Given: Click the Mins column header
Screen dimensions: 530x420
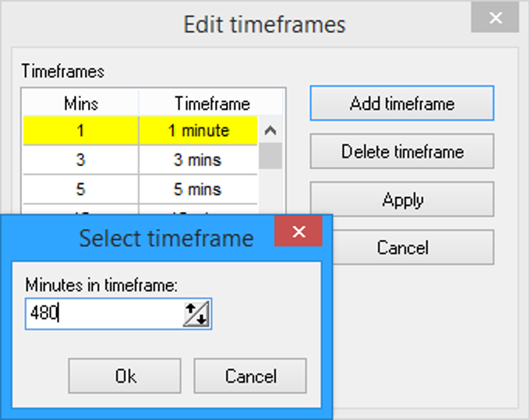Looking at the screenshot, I should (x=80, y=104).
